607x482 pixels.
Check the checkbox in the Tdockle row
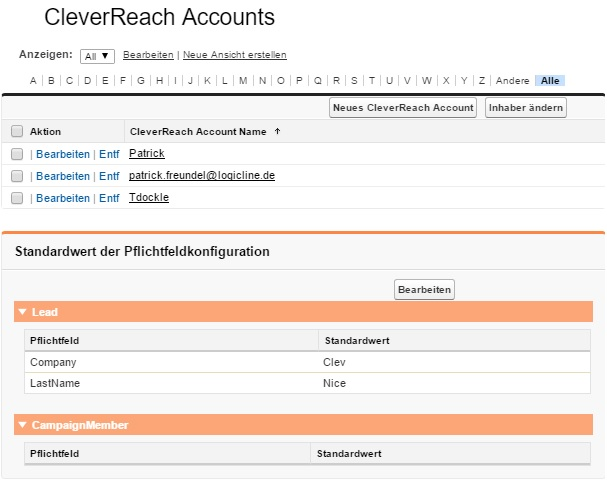(17, 198)
